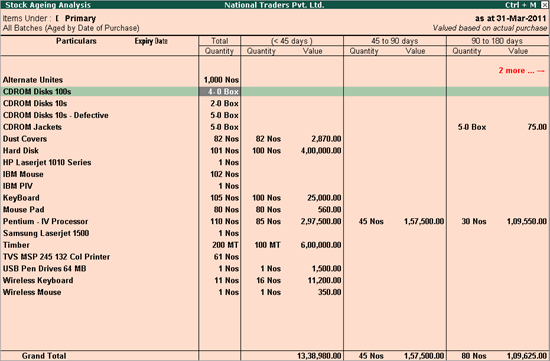The width and height of the screenshot is (550, 361).
Task: Click the Total column header
Action: [220, 41]
